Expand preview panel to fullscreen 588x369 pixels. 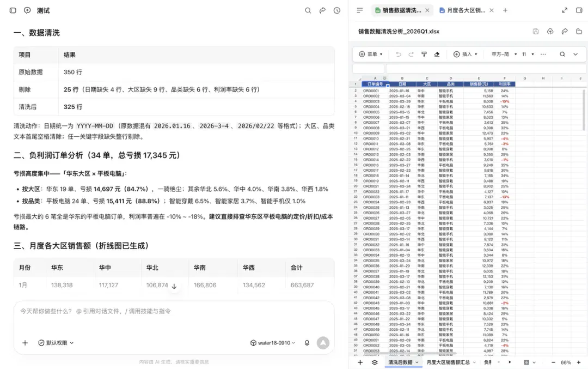pyautogui.click(x=565, y=10)
